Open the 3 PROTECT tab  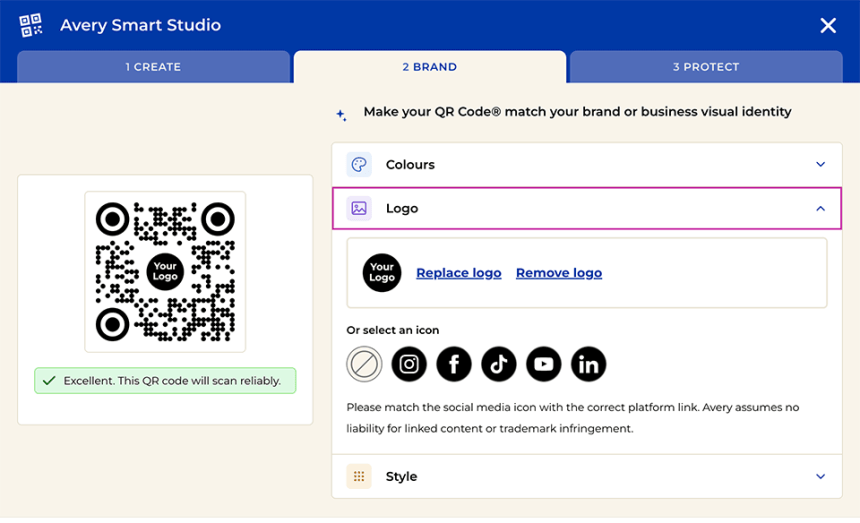coord(706,67)
